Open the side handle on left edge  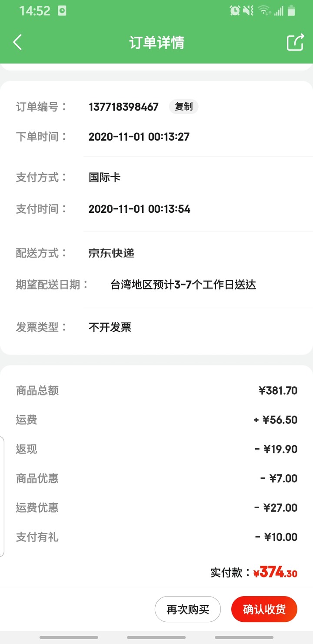click(2, 496)
